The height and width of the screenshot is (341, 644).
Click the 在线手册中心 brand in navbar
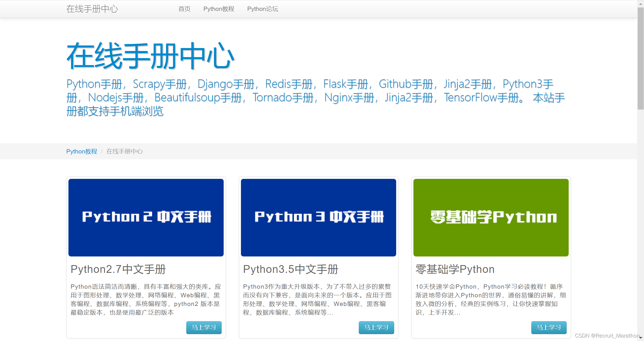pos(92,9)
